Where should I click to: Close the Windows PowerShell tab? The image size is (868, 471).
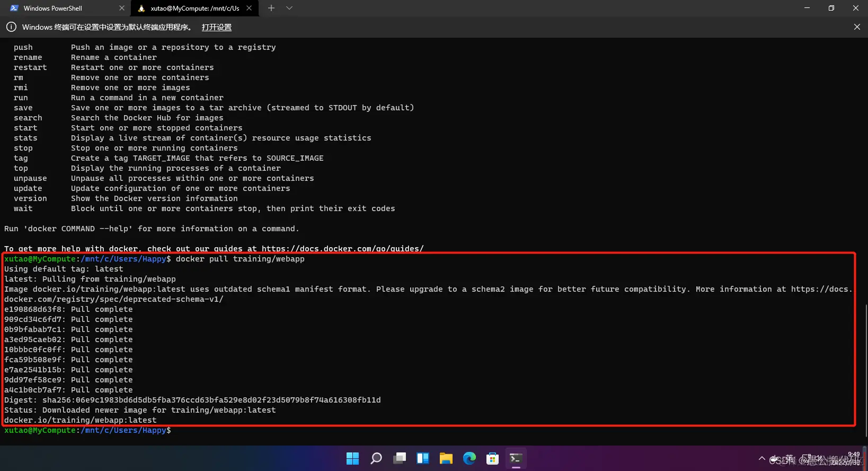coord(122,8)
